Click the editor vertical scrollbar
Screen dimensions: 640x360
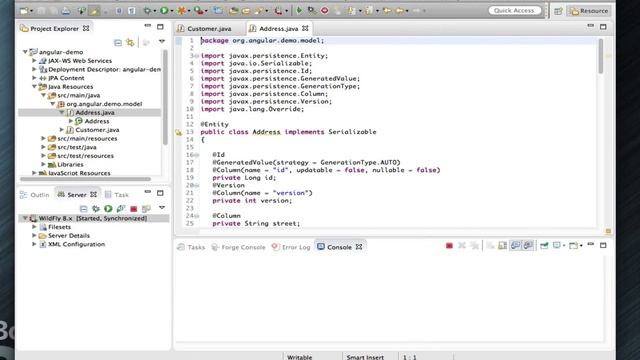click(x=600, y=56)
